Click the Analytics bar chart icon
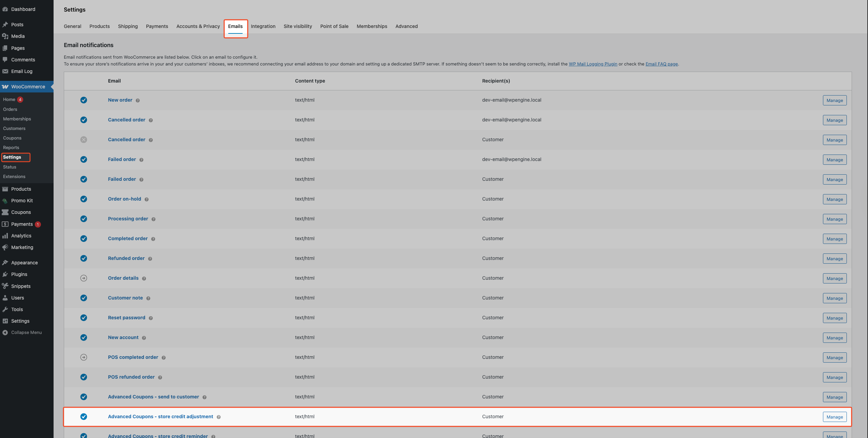This screenshot has width=868, height=438. pyautogui.click(x=5, y=236)
